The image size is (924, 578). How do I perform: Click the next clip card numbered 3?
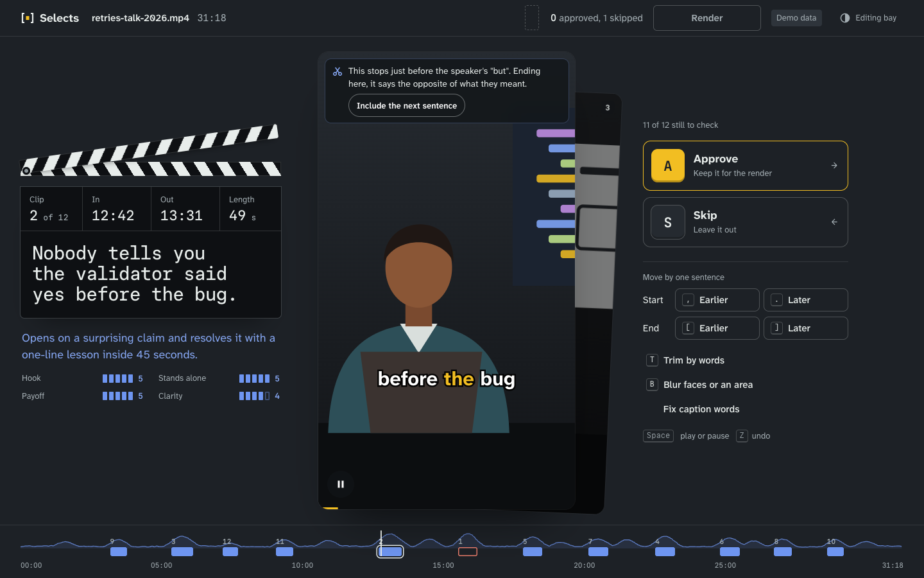tap(598, 302)
